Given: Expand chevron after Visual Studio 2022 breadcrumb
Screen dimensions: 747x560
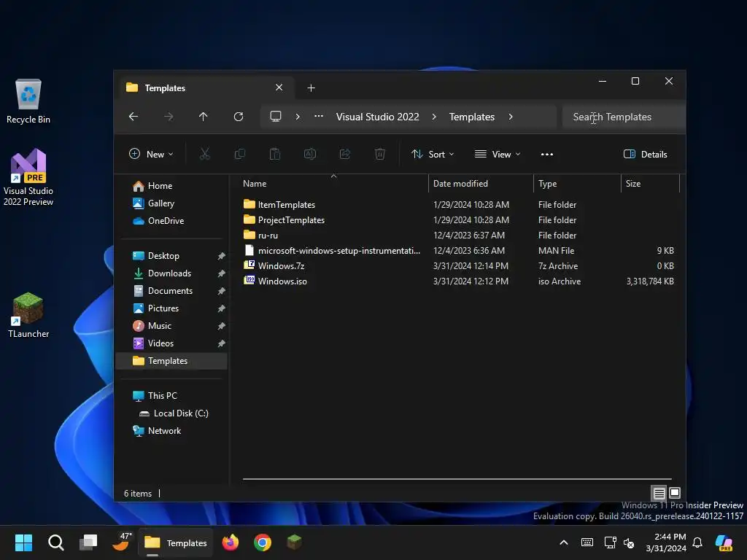Looking at the screenshot, I should [434, 117].
